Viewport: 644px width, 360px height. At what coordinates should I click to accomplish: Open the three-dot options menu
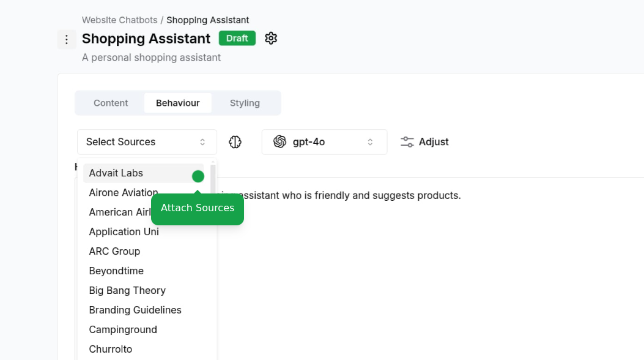click(67, 39)
